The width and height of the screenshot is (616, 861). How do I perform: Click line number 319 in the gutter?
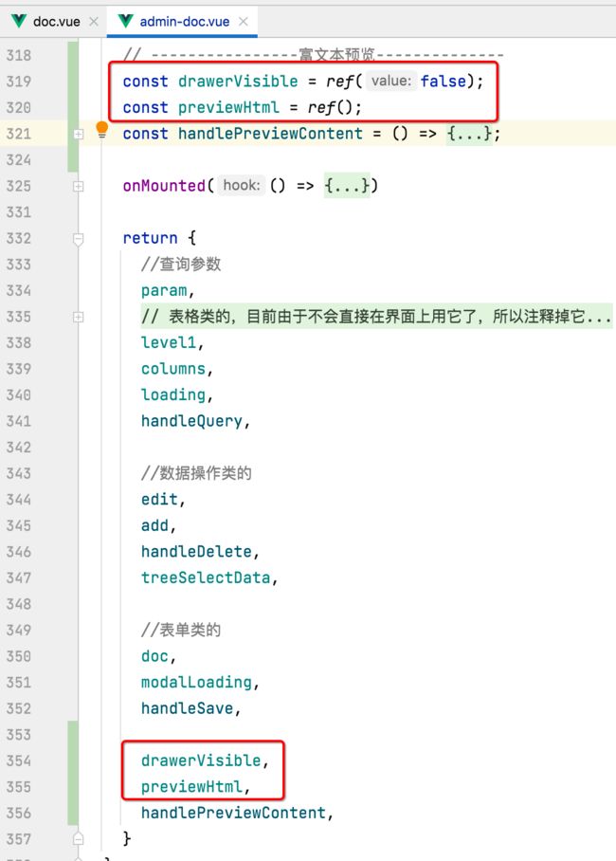point(18,82)
